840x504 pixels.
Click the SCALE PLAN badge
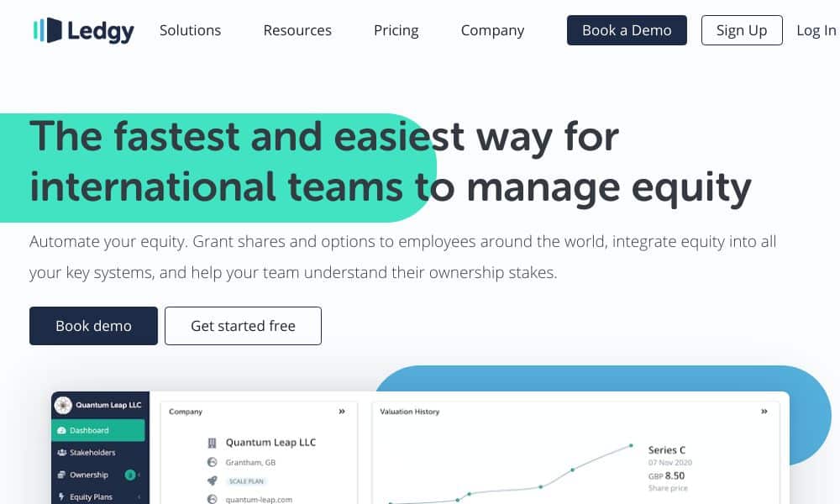(x=246, y=481)
